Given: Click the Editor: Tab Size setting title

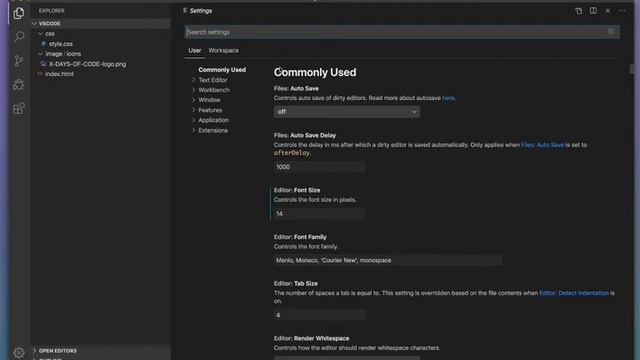Looking at the screenshot, I should (296, 284).
